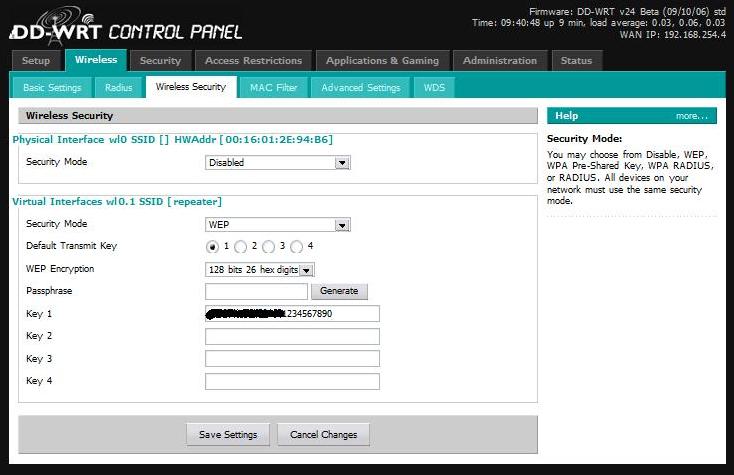Open the Status tab
This screenshot has height=475, width=734.
[x=576, y=60]
